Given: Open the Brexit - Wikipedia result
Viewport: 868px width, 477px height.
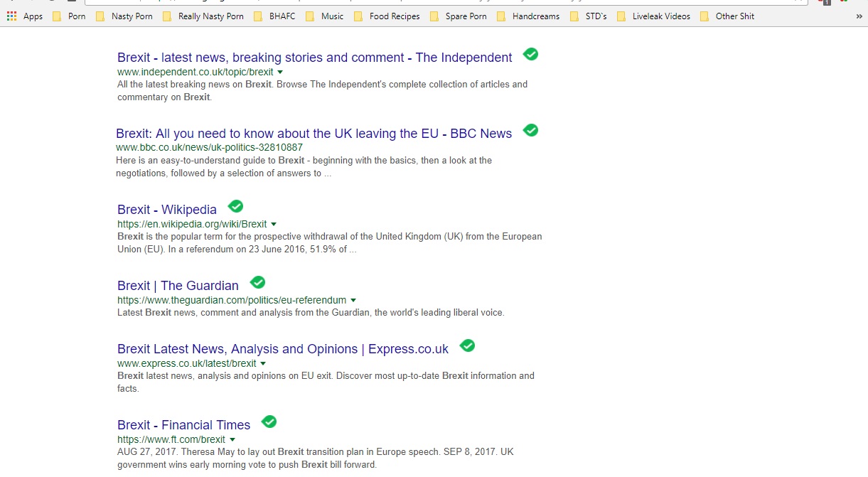Looking at the screenshot, I should tap(167, 210).
